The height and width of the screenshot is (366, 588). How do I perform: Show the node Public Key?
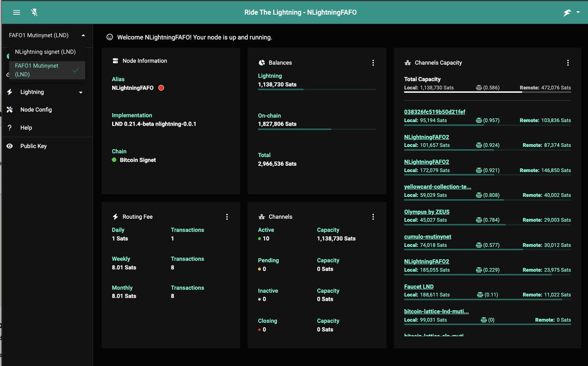[33, 146]
